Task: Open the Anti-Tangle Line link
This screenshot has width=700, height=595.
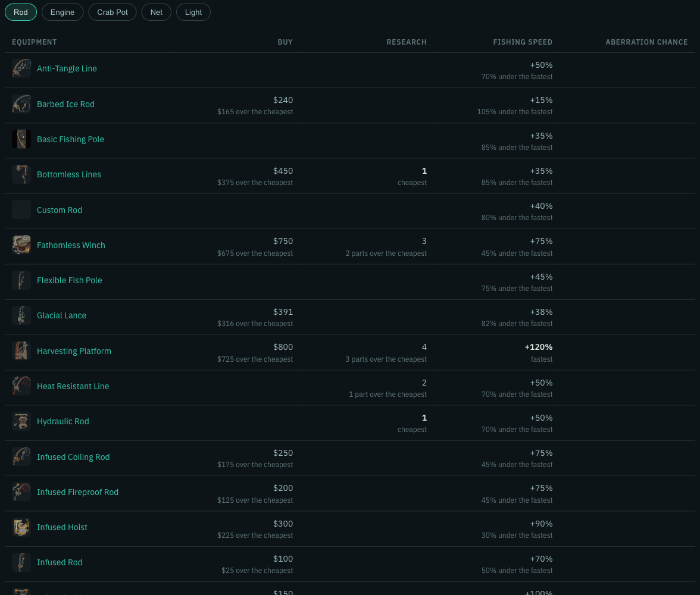Action: click(67, 68)
